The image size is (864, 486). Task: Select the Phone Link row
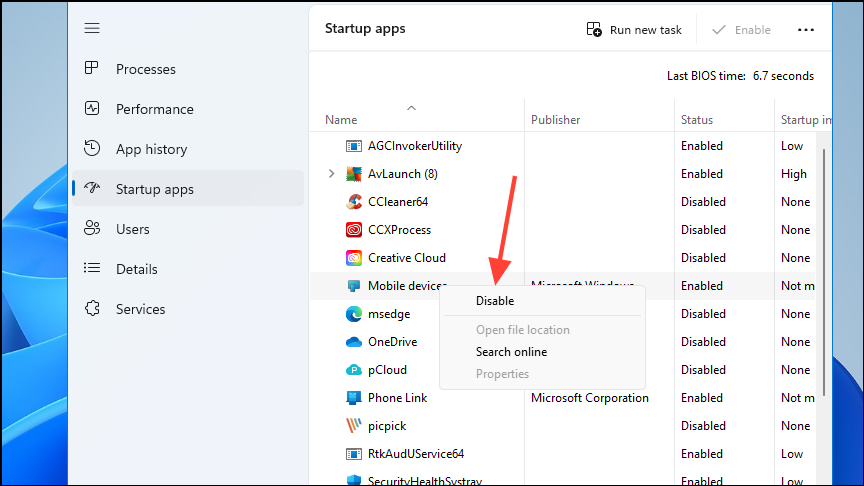coord(398,398)
